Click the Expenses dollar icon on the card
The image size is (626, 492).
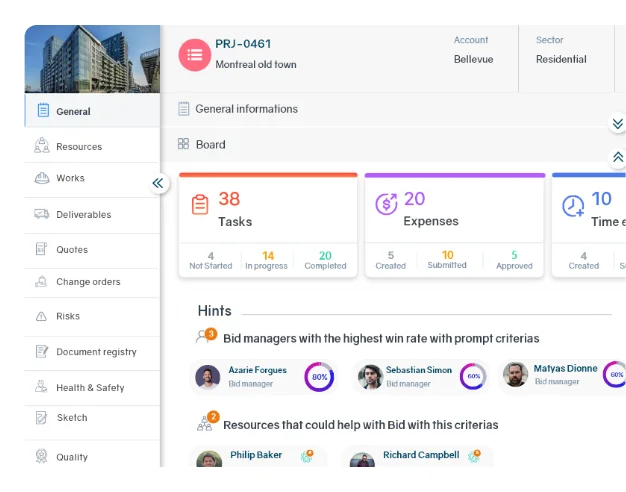(386, 204)
